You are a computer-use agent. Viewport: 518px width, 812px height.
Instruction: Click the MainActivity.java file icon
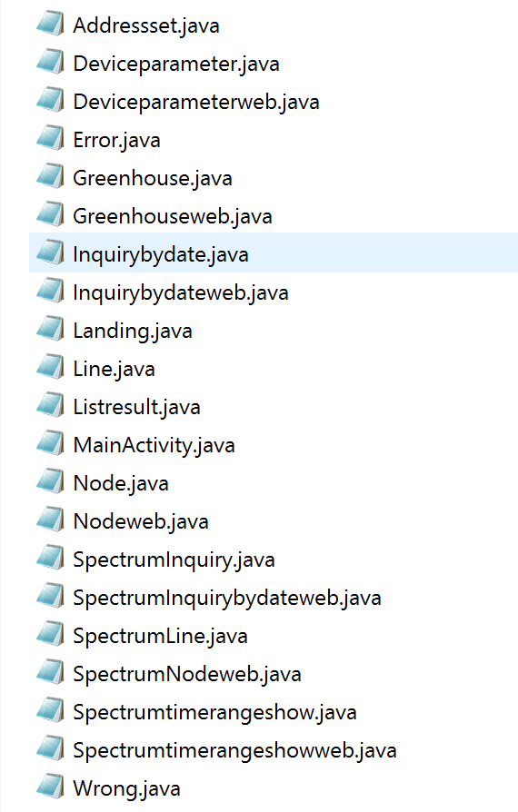[51, 444]
